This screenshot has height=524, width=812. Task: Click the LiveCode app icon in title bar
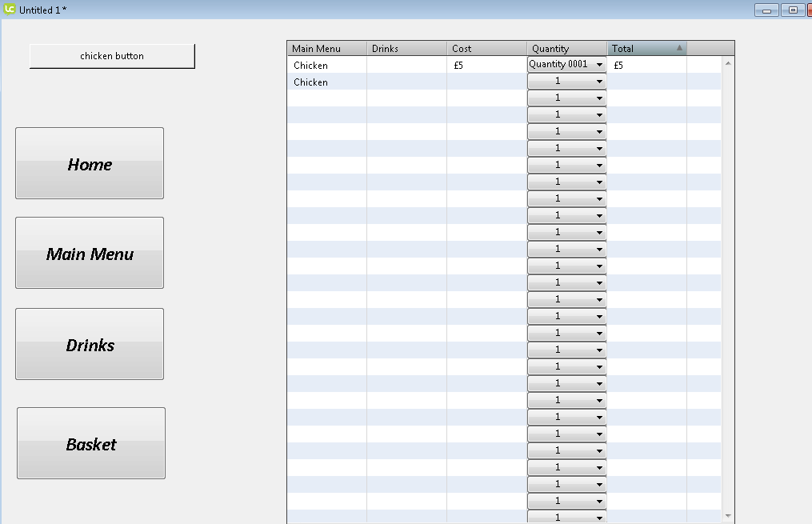coord(10,10)
